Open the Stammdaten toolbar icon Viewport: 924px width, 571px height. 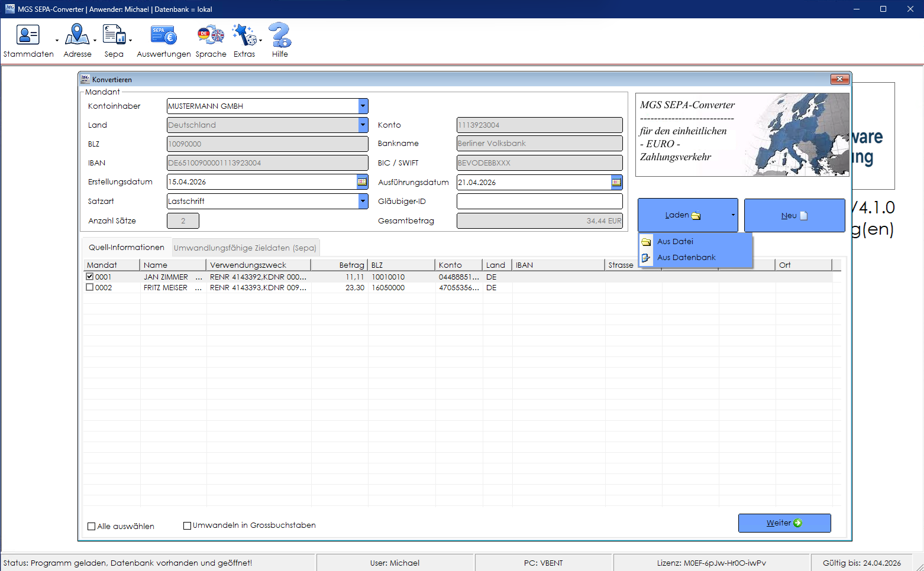click(x=28, y=35)
